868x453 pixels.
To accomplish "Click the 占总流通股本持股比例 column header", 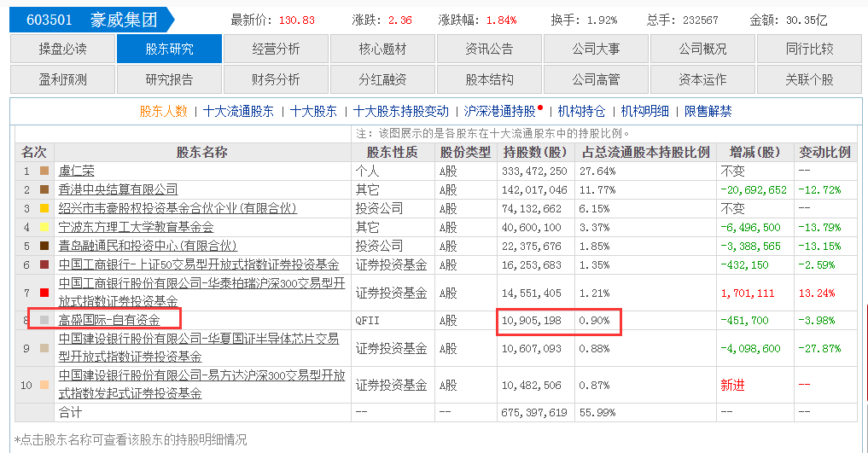I will 645,153.
